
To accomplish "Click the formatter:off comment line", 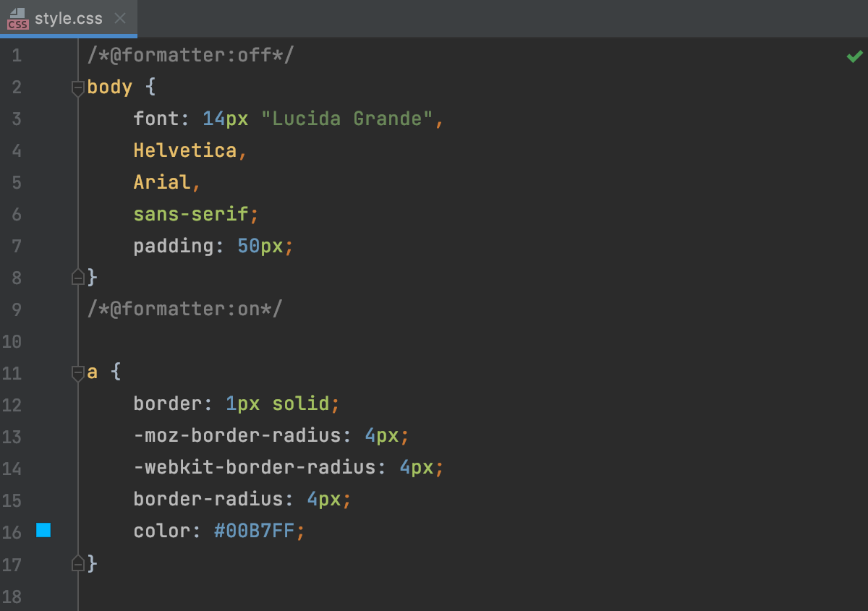I will pos(190,56).
